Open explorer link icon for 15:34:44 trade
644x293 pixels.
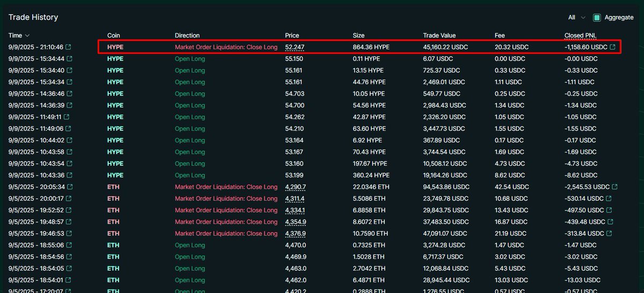69,59
